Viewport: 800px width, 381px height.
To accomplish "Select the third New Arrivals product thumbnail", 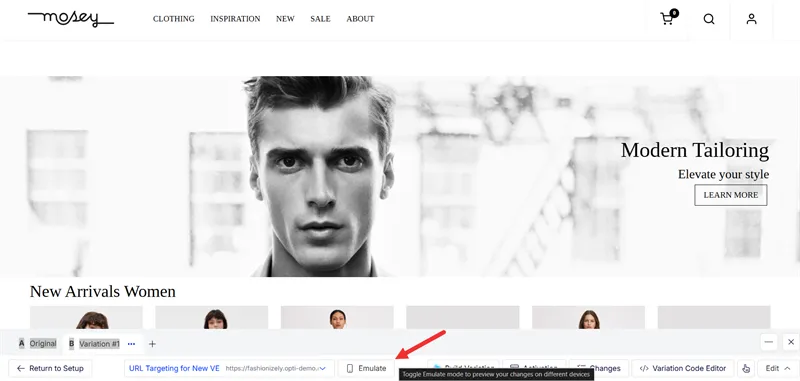I will 337,317.
